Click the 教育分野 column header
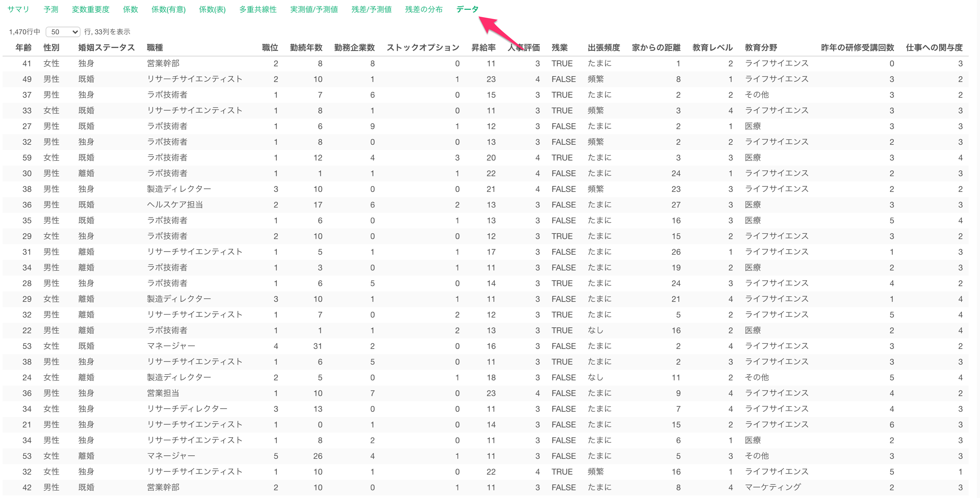 pos(761,48)
